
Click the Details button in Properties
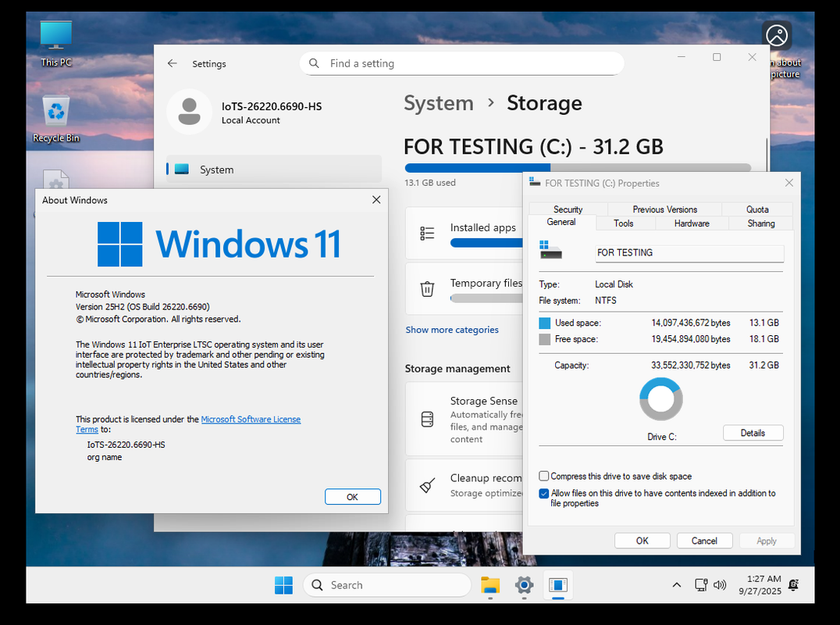[753, 433]
